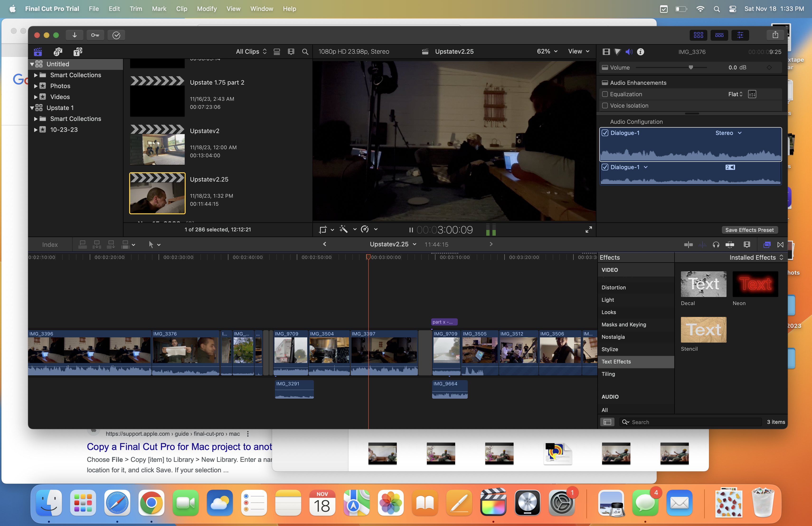This screenshot has width=812, height=526.
Task: Open the Audio inspector speaker icon
Action: click(x=629, y=52)
